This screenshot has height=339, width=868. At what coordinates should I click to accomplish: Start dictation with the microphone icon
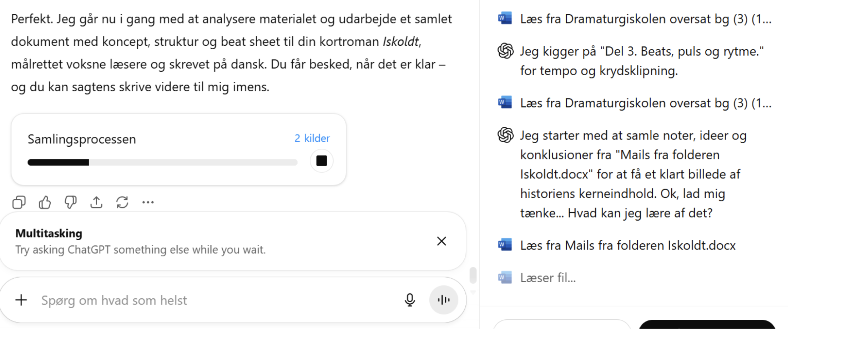click(x=410, y=300)
